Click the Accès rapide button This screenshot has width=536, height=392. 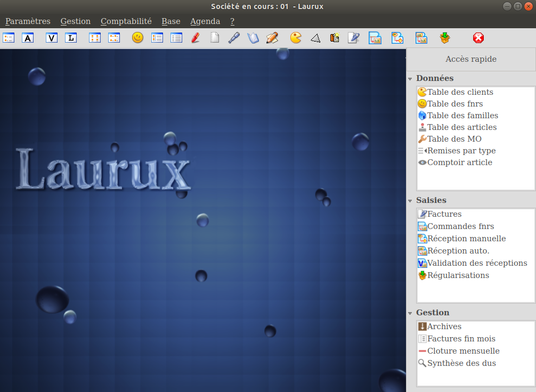pos(471,59)
